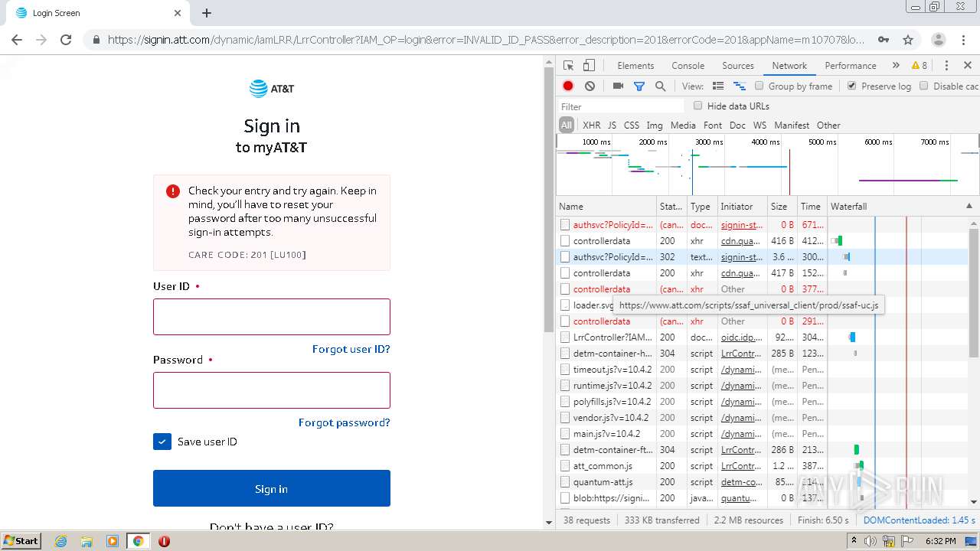Open a new browser tab

click(207, 13)
